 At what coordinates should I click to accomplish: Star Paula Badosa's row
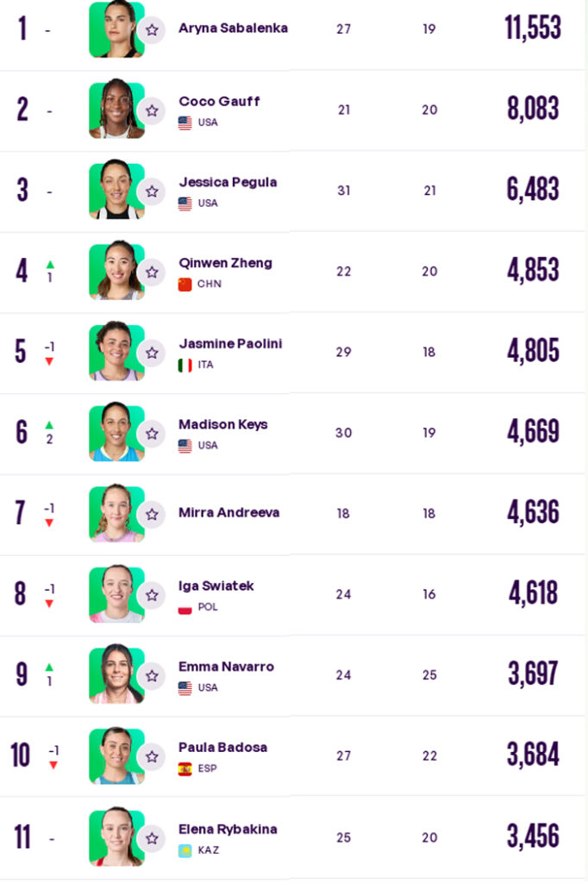click(152, 756)
